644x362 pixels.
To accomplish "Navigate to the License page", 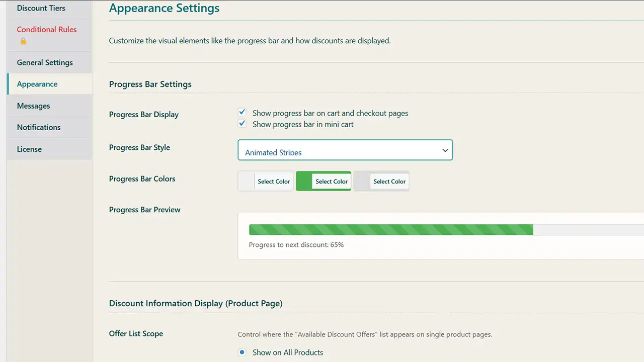I will (29, 149).
